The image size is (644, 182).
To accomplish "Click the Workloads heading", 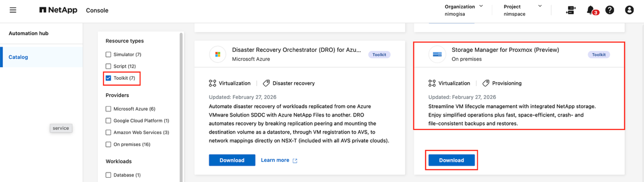I will pos(119,161).
